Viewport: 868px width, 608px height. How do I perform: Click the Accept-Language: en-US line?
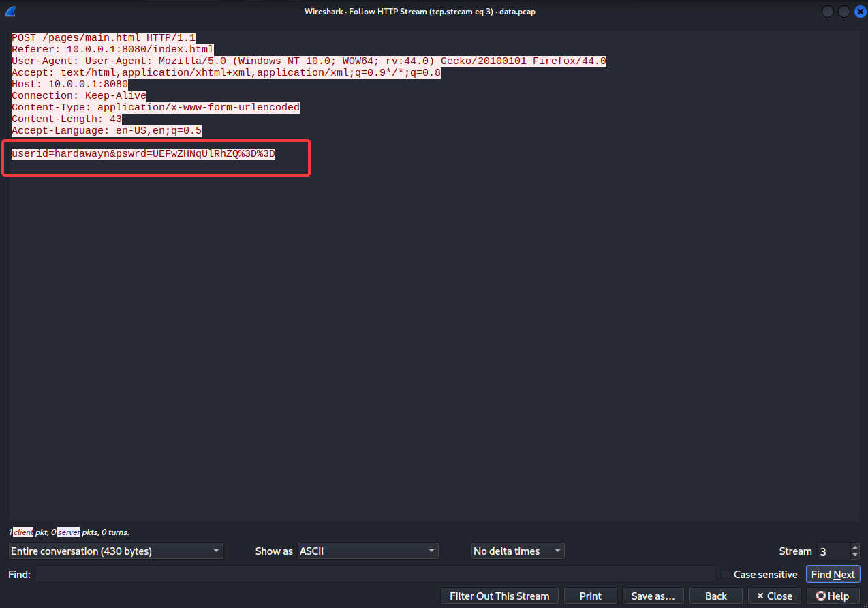(106, 131)
